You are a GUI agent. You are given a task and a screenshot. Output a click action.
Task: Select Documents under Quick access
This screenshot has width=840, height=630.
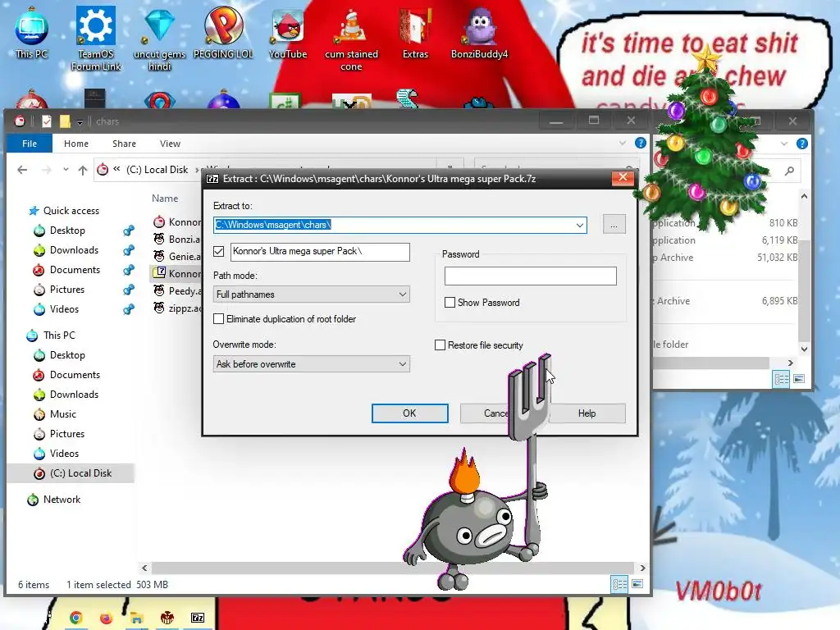(x=75, y=270)
